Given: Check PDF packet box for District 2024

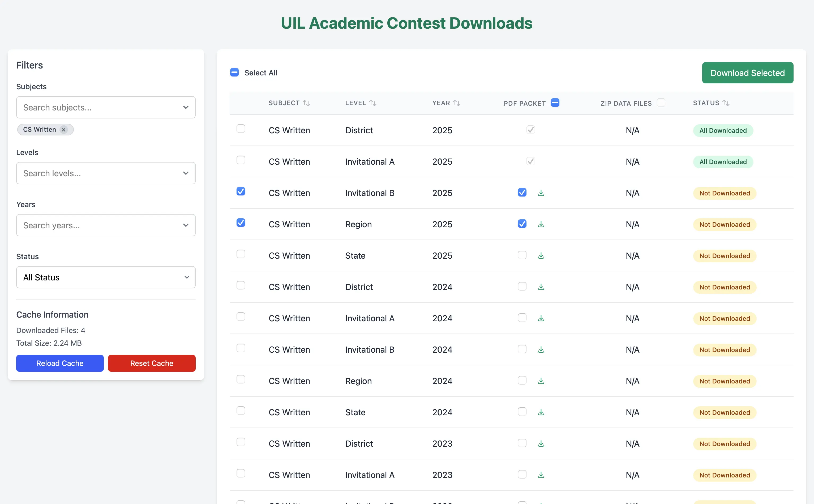Looking at the screenshot, I should tap(522, 286).
